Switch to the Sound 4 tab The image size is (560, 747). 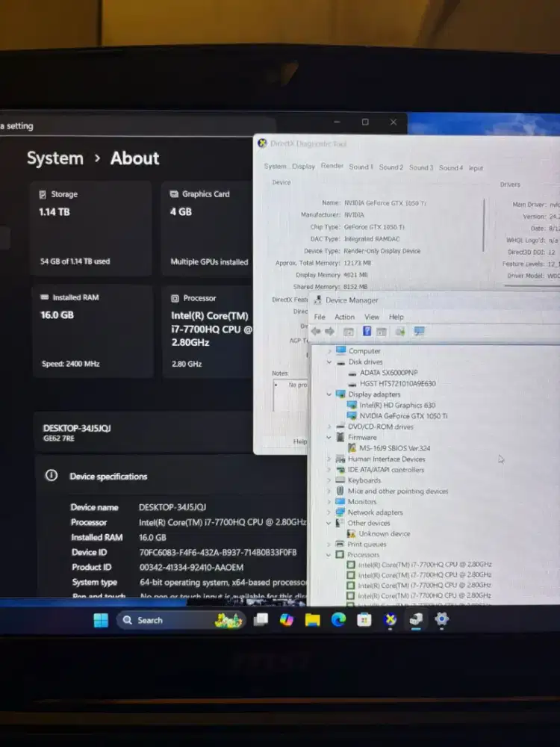tap(450, 167)
